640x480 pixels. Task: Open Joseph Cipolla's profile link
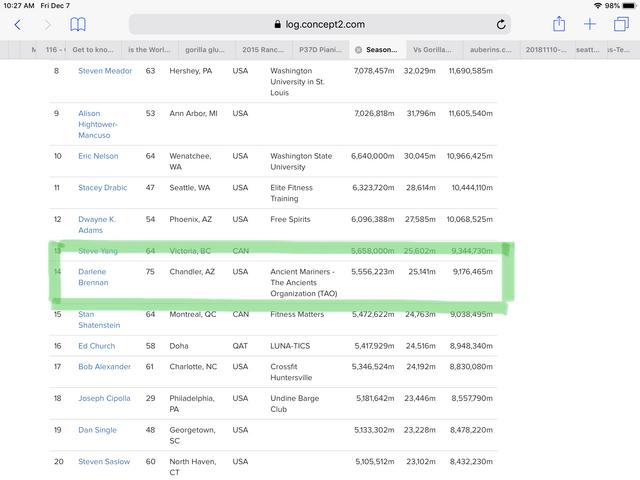(x=104, y=398)
